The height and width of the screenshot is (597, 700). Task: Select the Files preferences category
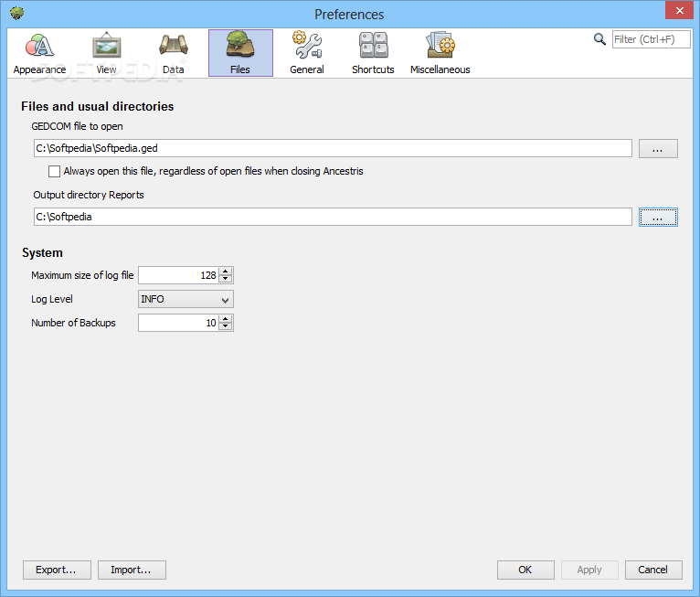pyautogui.click(x=240, y=53)
